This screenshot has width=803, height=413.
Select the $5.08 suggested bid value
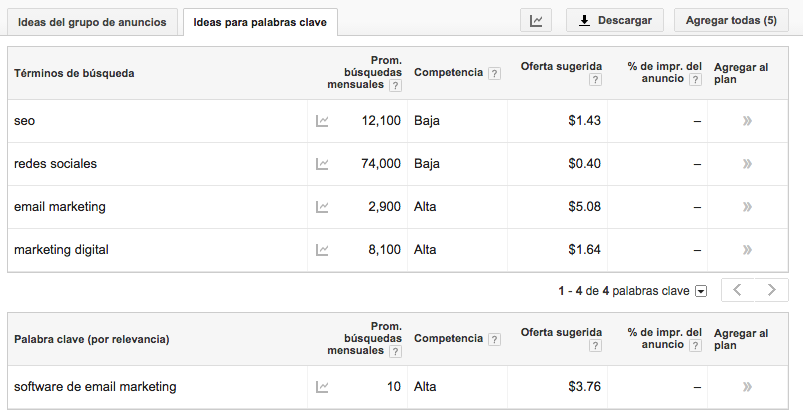point(584,206)
